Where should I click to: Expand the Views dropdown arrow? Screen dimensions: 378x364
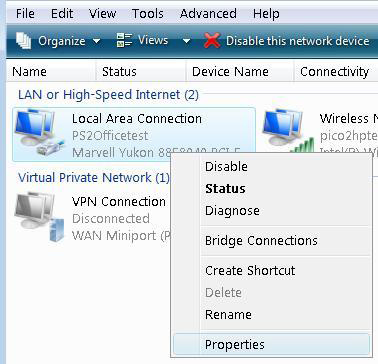click(186, 41)
